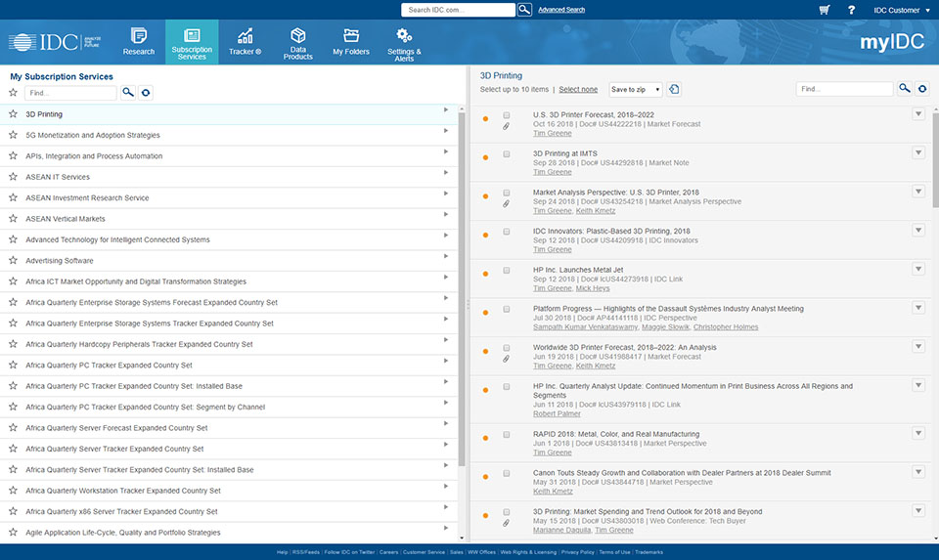Click the subscription list vertical scrollbar
This screenshot has width=939, height=560.
click(461, 287)
